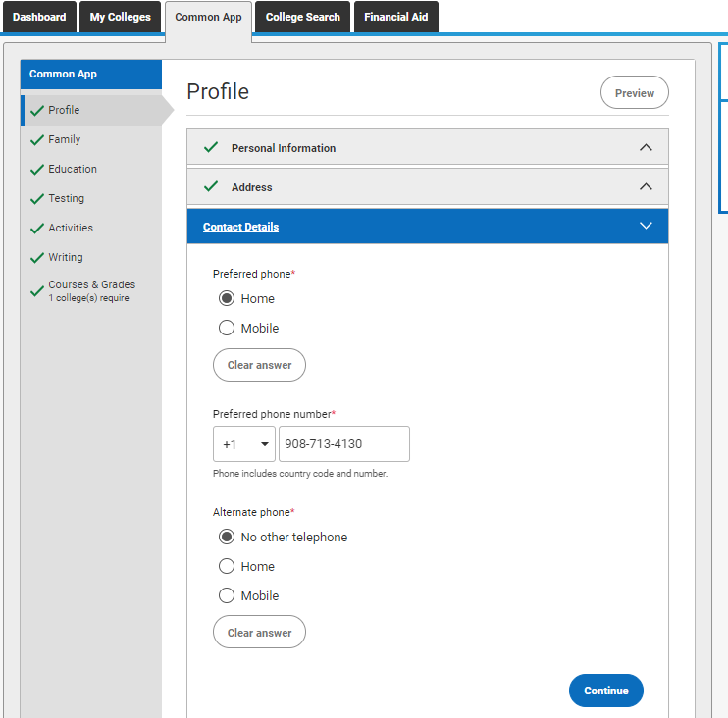Open the Dashboard tab

pos(39,17)
